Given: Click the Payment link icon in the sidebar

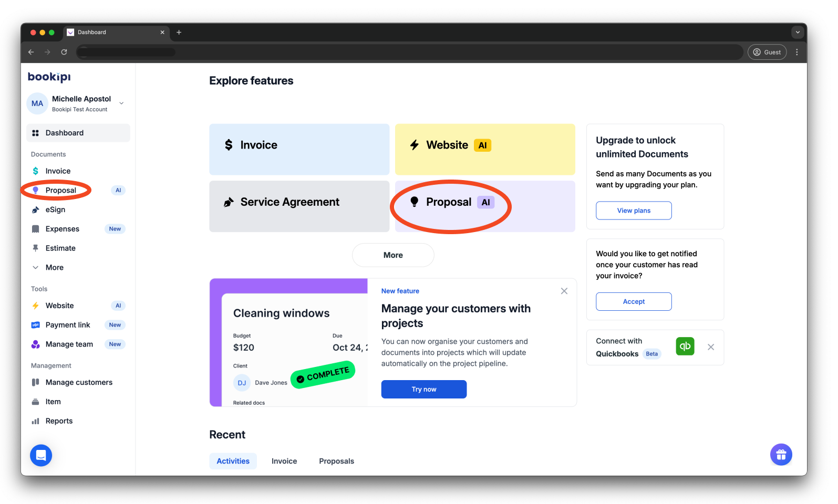Looking at the screenshot, I should point(36,325).
